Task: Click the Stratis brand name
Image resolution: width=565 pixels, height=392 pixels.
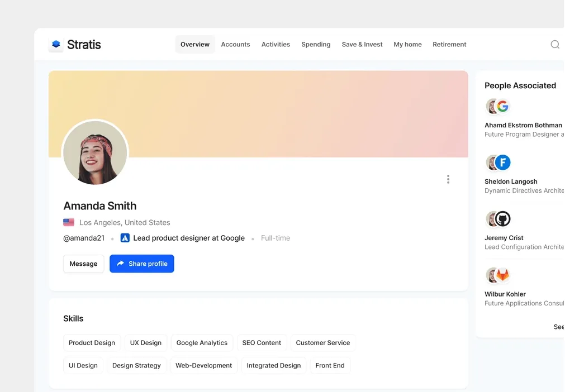Action: click(84, 44)
